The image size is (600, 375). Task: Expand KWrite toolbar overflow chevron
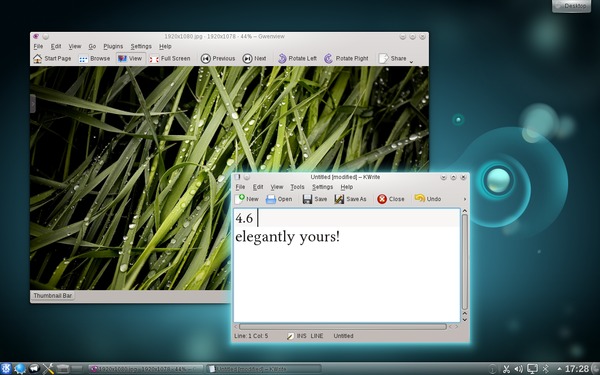[x=465, y=199]
